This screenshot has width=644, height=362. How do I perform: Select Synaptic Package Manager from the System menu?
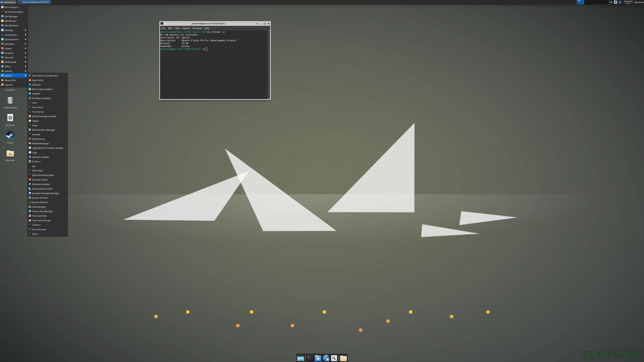point(45,193)
